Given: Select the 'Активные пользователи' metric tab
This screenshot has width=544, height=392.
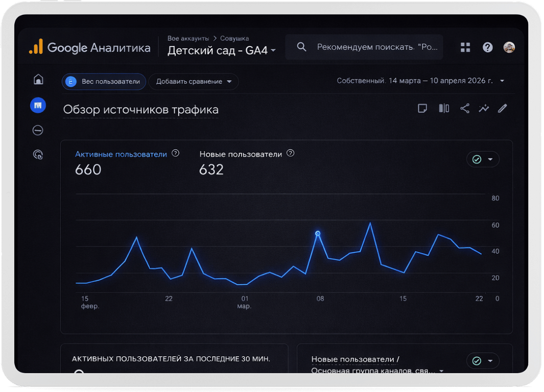Looking at the screenshot, I should click(x=121, y=154).
